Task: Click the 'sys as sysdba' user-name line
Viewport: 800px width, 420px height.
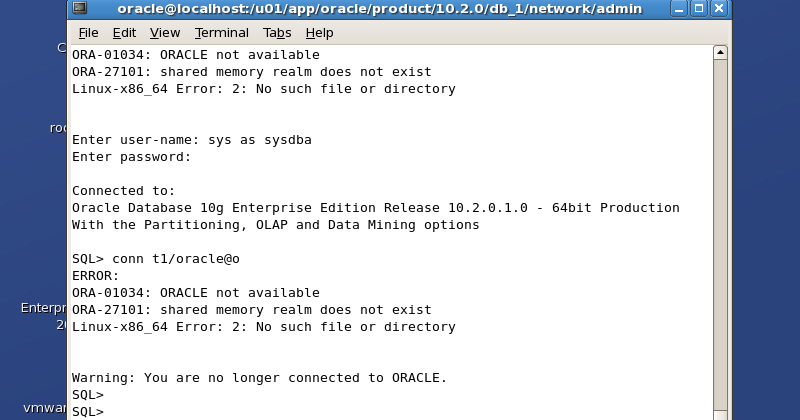Action: [x=192, y=140]
